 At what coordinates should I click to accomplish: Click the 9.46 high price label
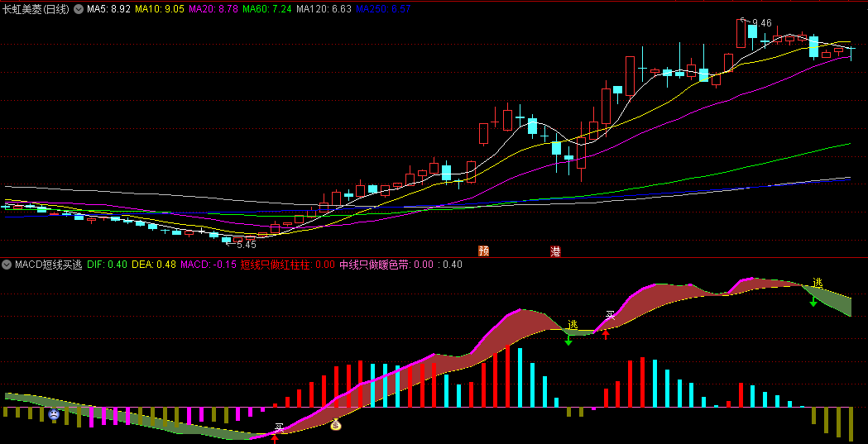point(762,22)
